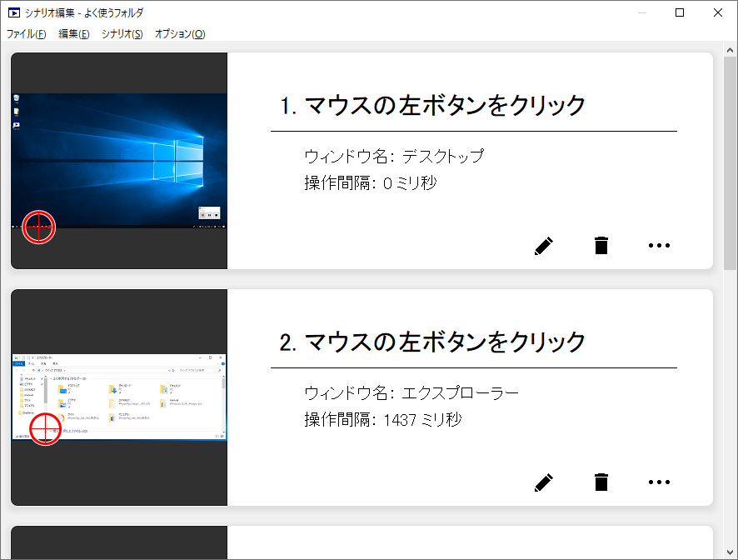Click the 操作間隔: 1437 ミリ秒 text in step 2
This screenshot has height=560, width=738.
tap(382, 419)
